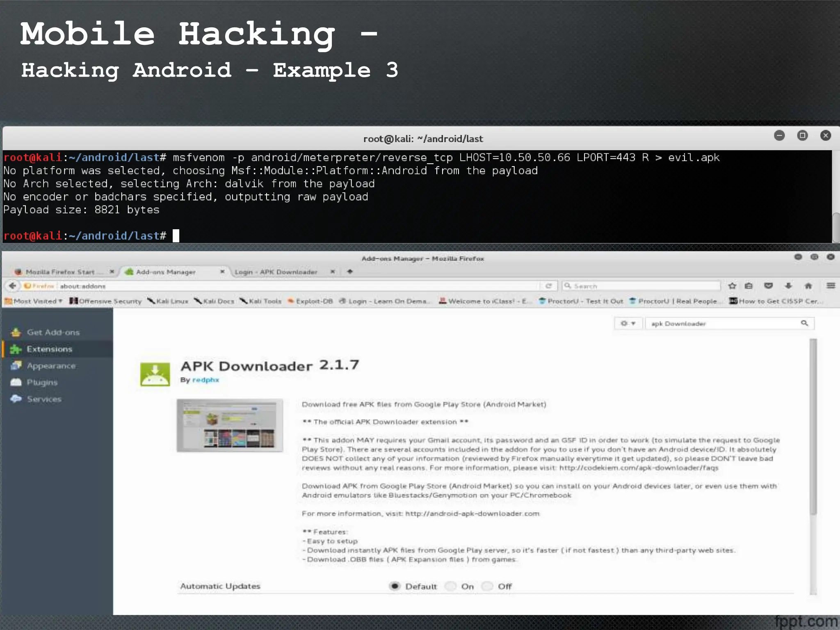Switch to Mozilla Firefox Start tab

tap(60, 272)
